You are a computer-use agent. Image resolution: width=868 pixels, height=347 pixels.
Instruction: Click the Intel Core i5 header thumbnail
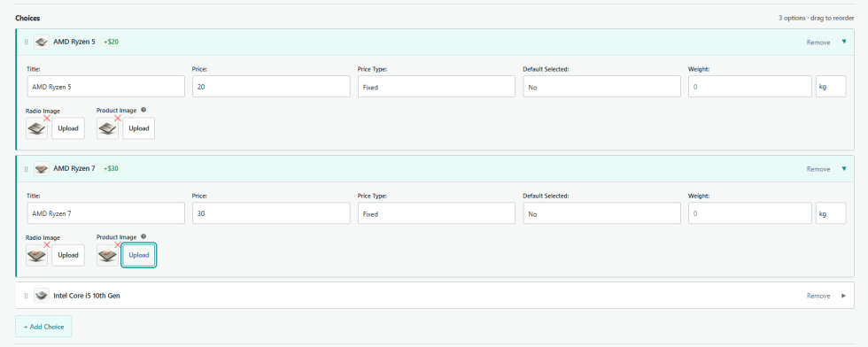pos(41,296)
